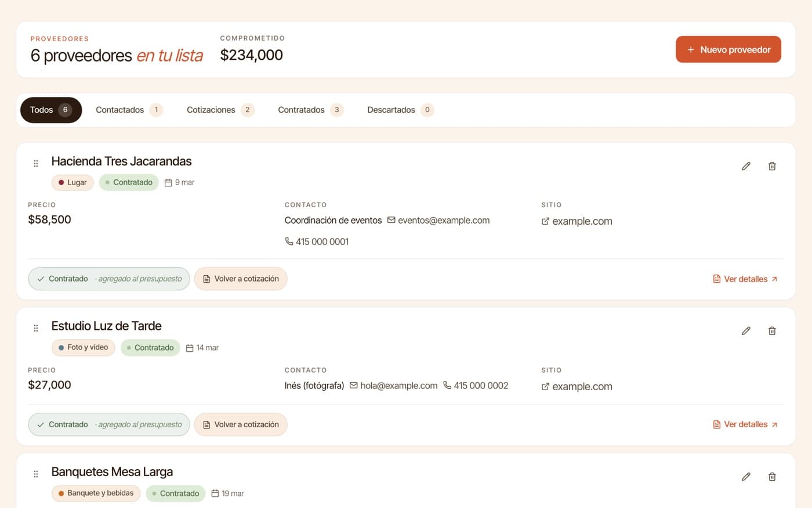Click the $27,000 price value
This screenshot has width=812, height=508.
[49, 385]
